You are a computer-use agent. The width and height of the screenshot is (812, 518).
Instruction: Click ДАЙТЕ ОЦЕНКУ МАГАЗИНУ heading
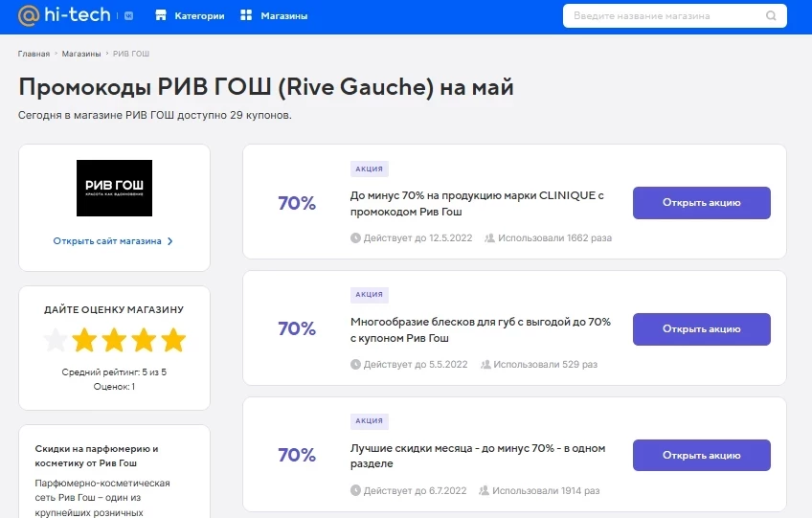click(114, 310)
